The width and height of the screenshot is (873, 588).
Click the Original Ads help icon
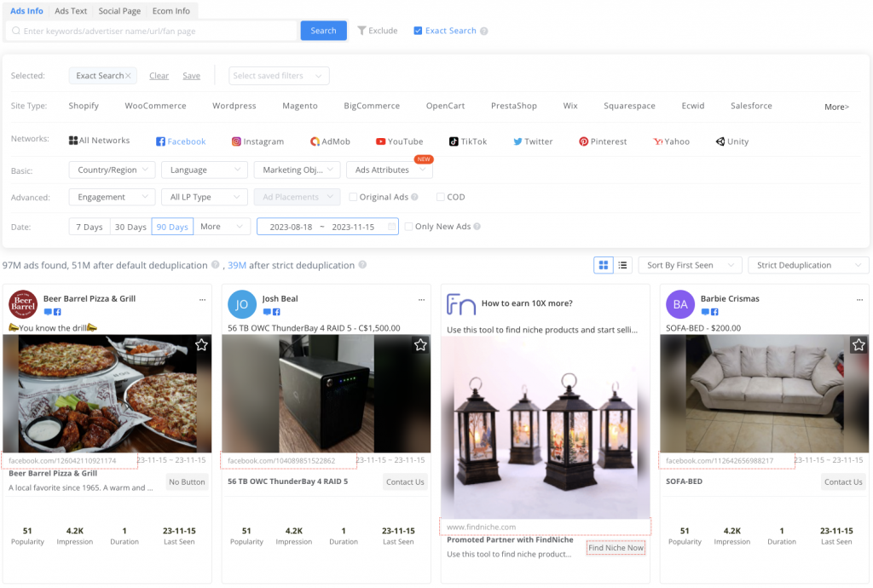click(414, 197)
